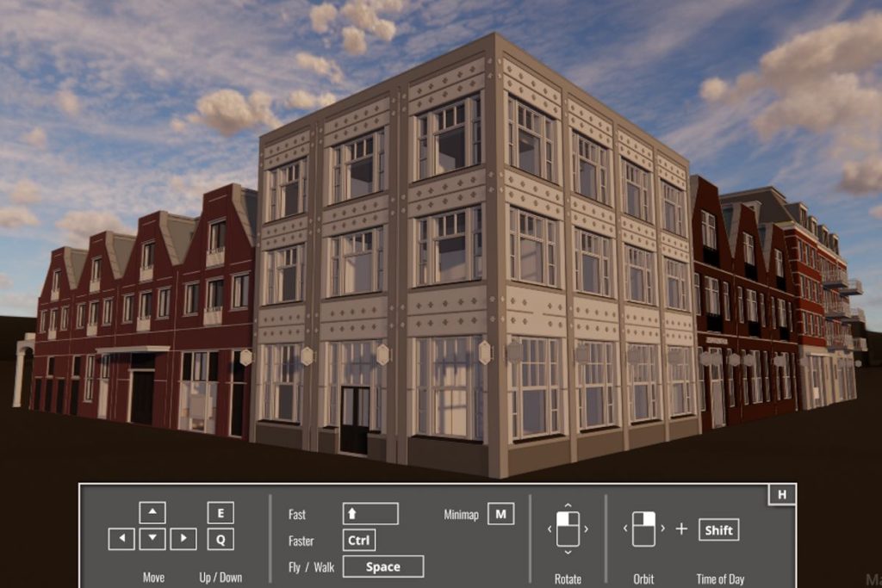Viewport: 882px width, 588px height.
Task: Click the left arrow move key
Action: 121,539
